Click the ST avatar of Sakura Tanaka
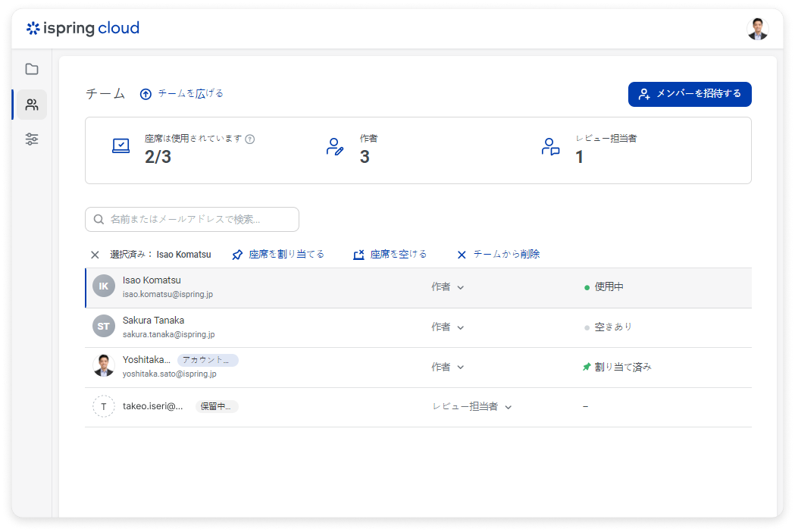This screenshot has width=795, height=532. (x=104, y=327)
